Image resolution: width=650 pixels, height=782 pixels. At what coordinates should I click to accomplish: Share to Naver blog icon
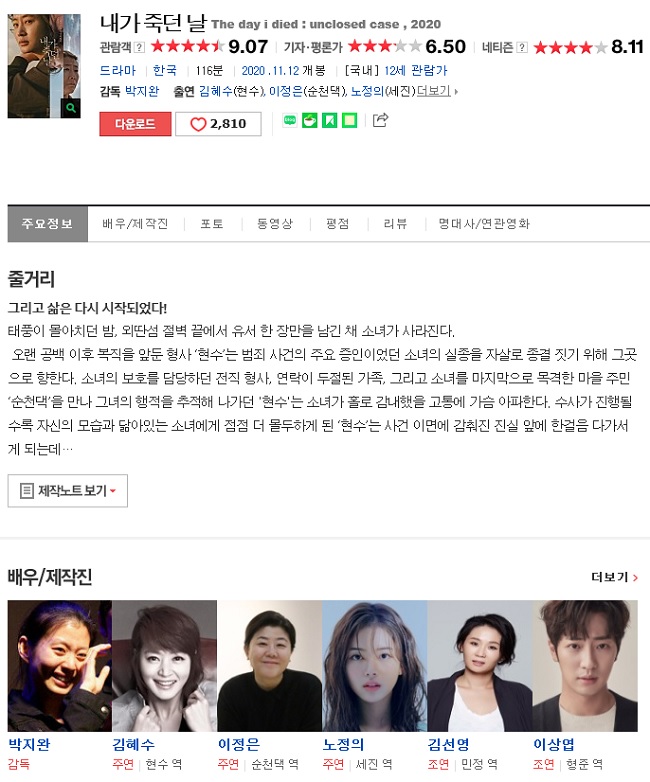click(290, 120)
